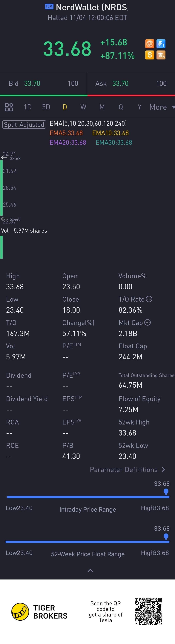Toggle the Split-Adjusted option
Image resolution: width=175 pixels, height=644 pixels.
pos(24,125)
